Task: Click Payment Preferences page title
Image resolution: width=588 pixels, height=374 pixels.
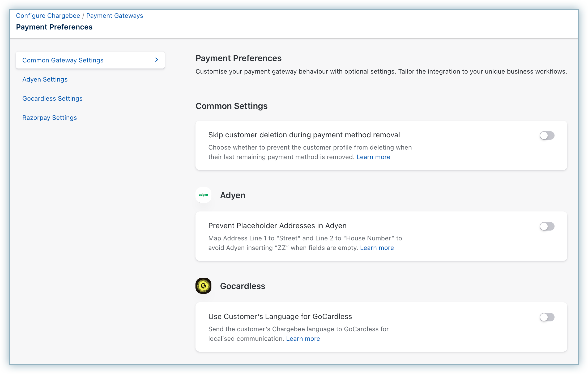Action: (x=54, y=27)
